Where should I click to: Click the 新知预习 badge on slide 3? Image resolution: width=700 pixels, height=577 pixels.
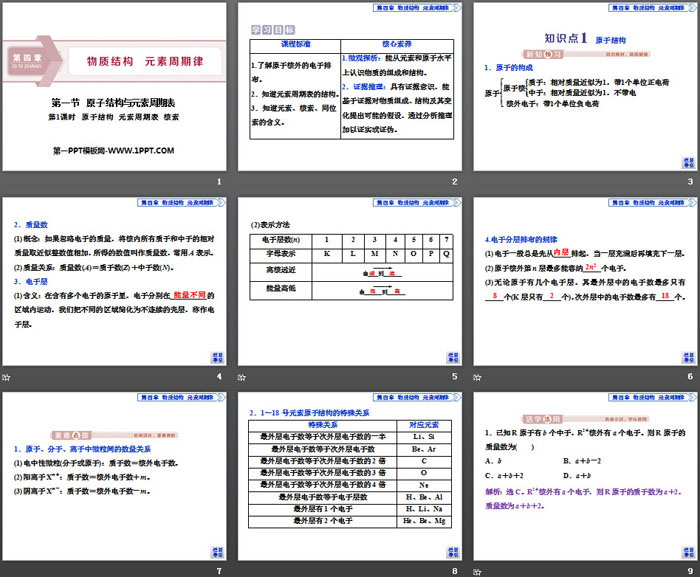click(543, 54)
